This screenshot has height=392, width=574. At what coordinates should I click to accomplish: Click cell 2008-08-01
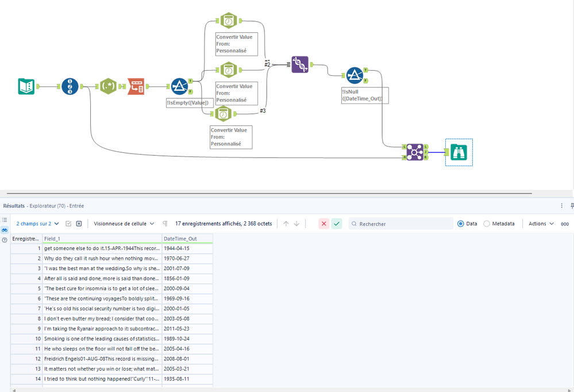click(x=187, y=359)
